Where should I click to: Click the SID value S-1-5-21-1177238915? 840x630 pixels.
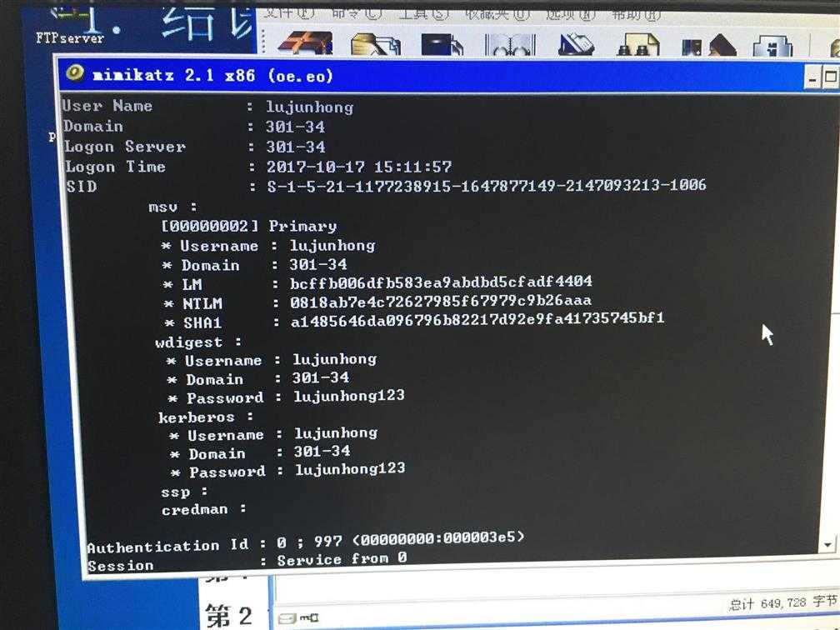pyautogui.click(x=487, y=185)
